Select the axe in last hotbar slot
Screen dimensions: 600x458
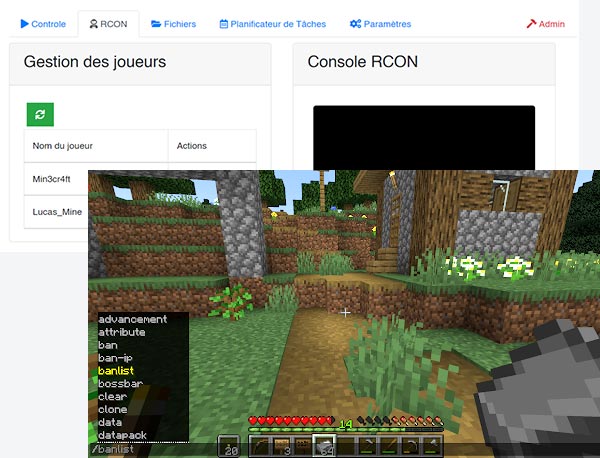pyautogui.click(x=432, y=446)
